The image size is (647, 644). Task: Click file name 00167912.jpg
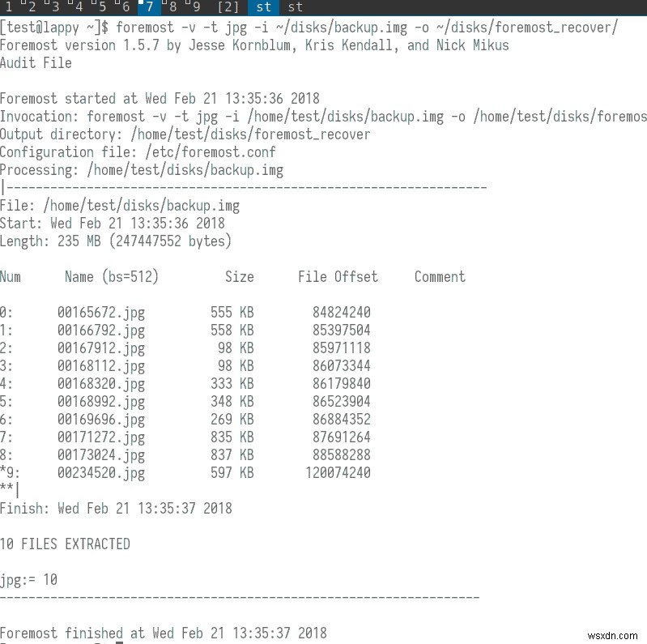[101, 348]
